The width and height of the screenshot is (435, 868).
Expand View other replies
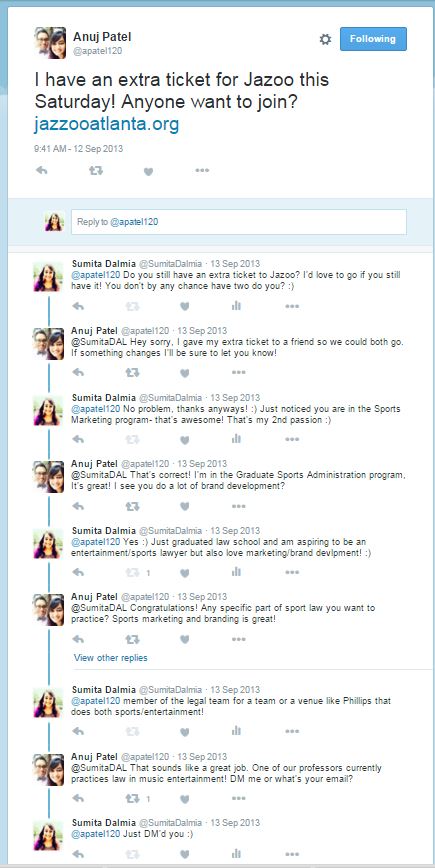click(x=111, y=658)
